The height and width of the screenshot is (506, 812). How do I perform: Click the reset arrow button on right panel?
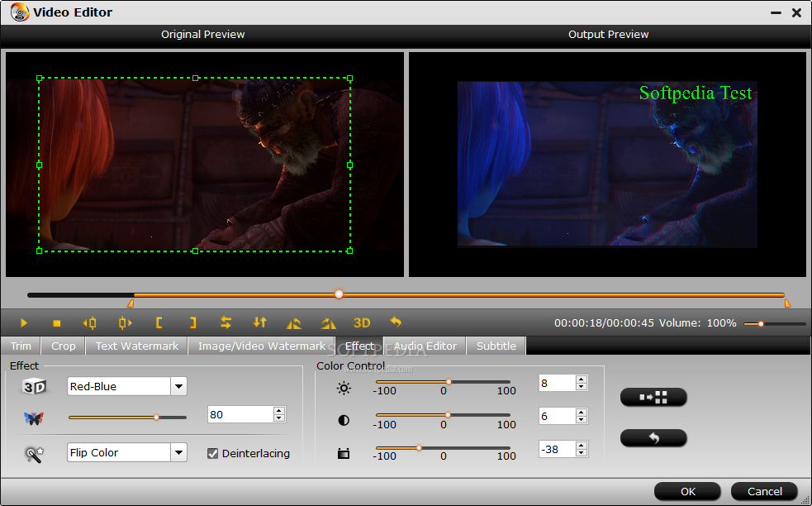tap(653, 438)
